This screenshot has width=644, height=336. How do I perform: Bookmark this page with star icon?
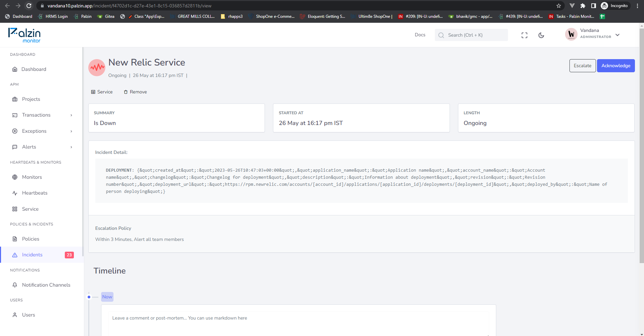tap(559, 6)
